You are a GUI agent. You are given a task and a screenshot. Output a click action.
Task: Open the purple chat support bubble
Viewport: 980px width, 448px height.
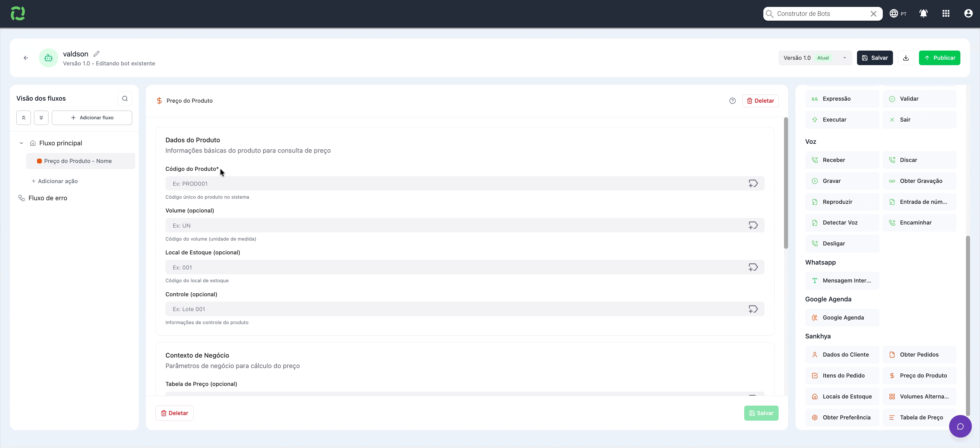960,426
